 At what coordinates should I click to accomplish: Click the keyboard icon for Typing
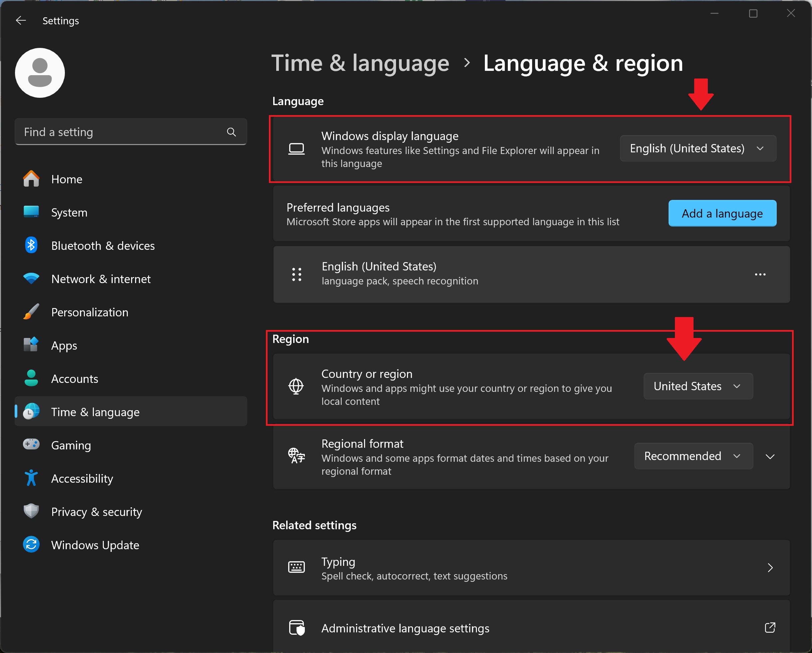pos(297,567)
